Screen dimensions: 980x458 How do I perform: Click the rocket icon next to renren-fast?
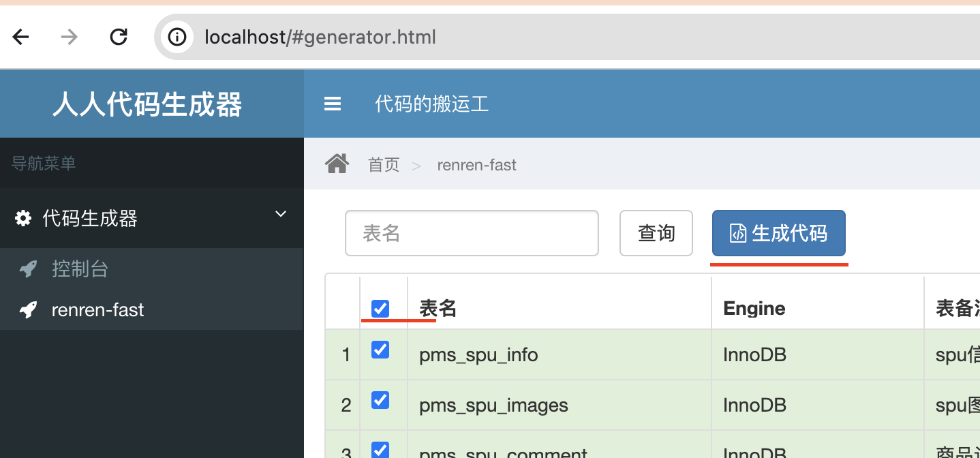(x=28, y=310)
